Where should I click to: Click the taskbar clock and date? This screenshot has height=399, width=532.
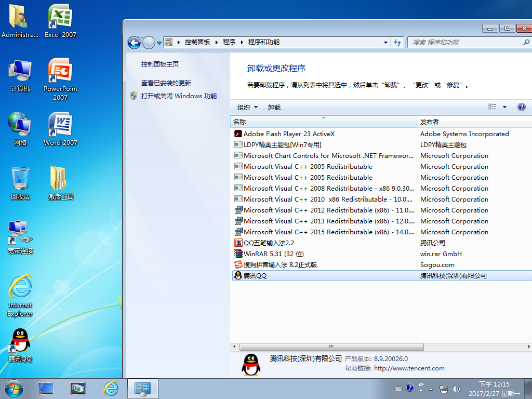[494, 389]
